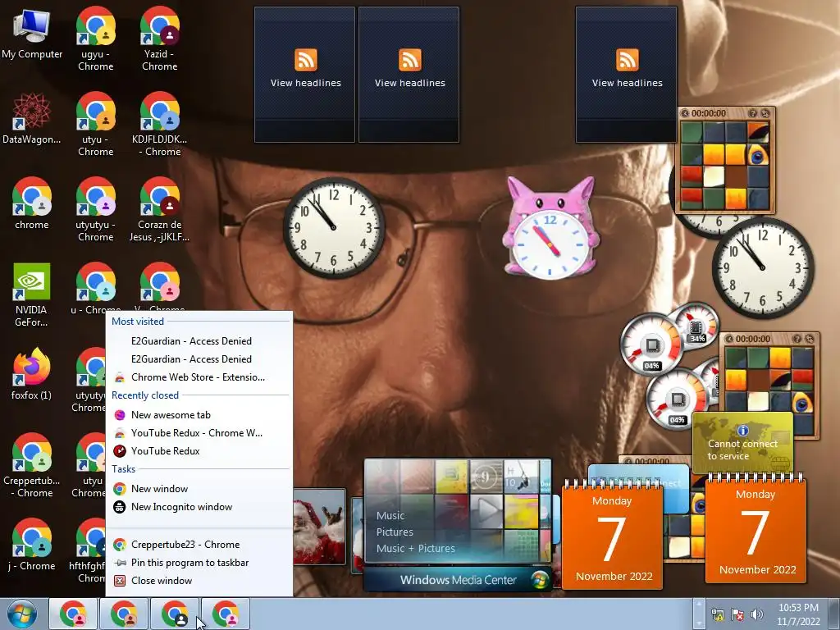Open the j - Chrome desktop shortcut
Screen dimensions: 840x630
click(32, 545)
